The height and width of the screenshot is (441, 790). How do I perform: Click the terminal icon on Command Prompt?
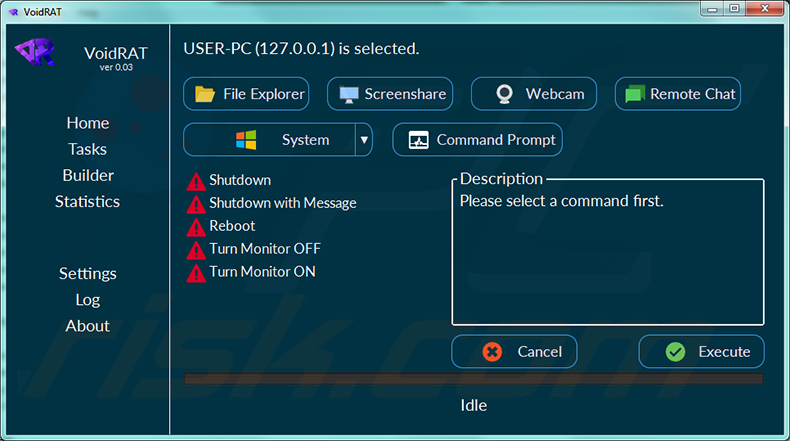coord(418,140)
